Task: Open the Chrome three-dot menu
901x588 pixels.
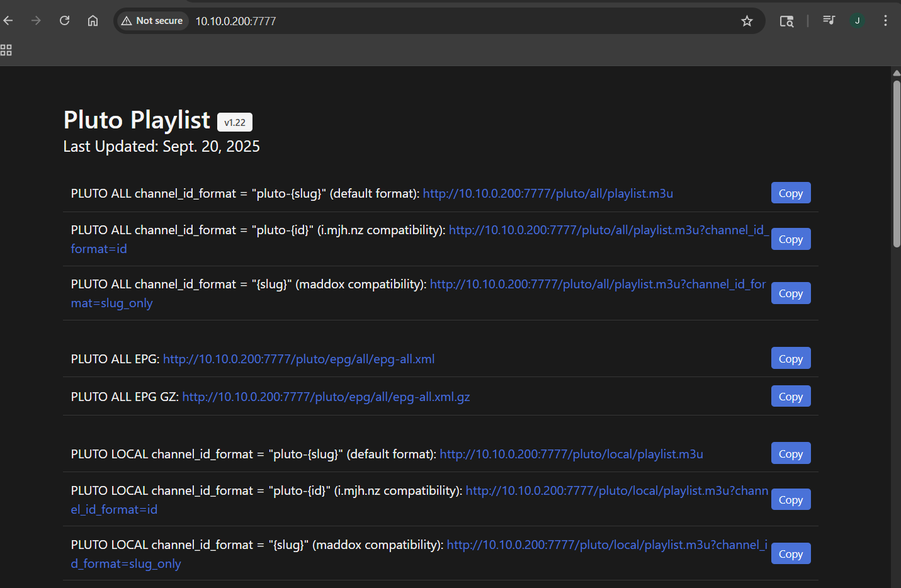Action: click(x=885, y=21)
